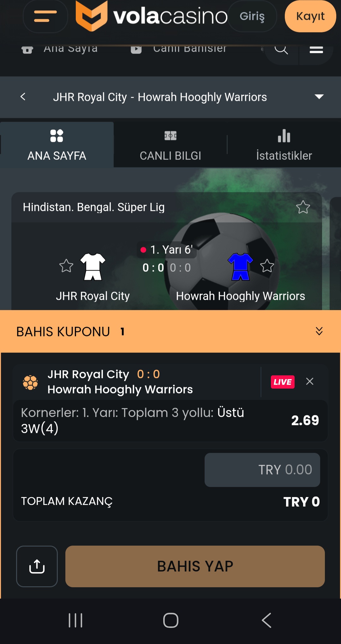341x644 pixels.
Task: Click the TRY 0.00 stake input field
Action: click(x=262, y=470)
